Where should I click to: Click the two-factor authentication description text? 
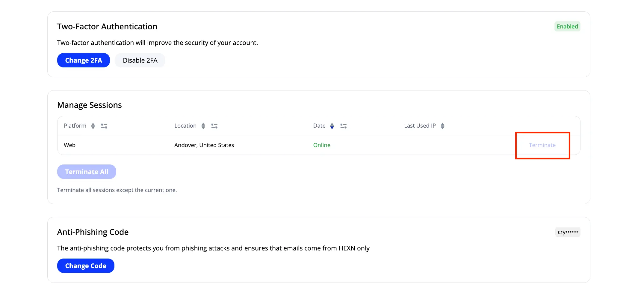coord(158,43)
